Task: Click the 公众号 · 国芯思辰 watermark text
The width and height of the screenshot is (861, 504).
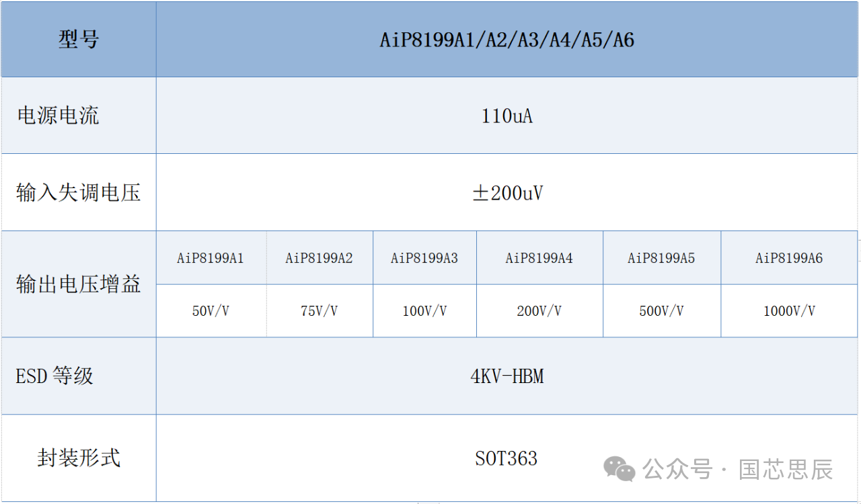Action: tap(738, 469)
